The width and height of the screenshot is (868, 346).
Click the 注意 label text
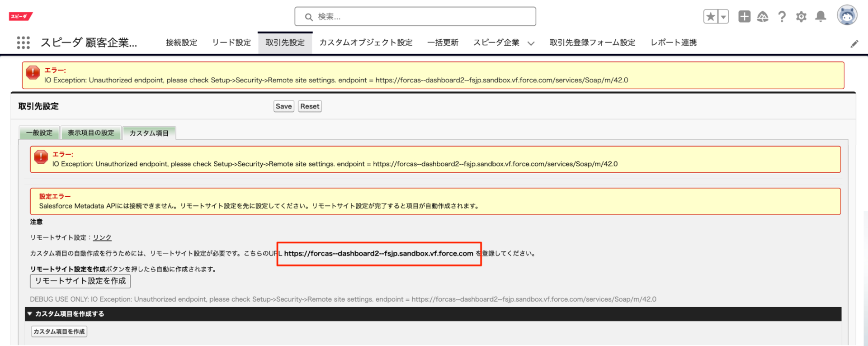click(x=36, y=222)
